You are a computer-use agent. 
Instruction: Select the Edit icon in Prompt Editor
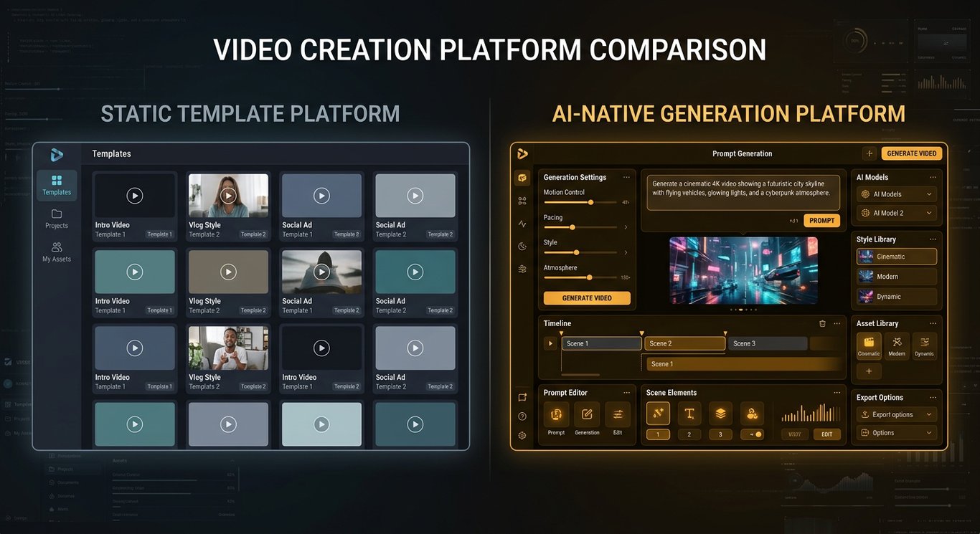[x=618, y=414]
